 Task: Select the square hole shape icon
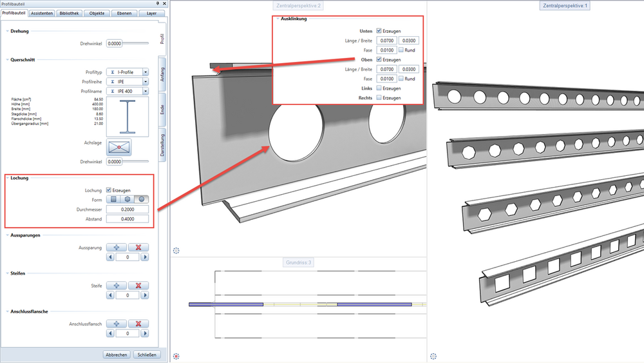click(113, 199)
